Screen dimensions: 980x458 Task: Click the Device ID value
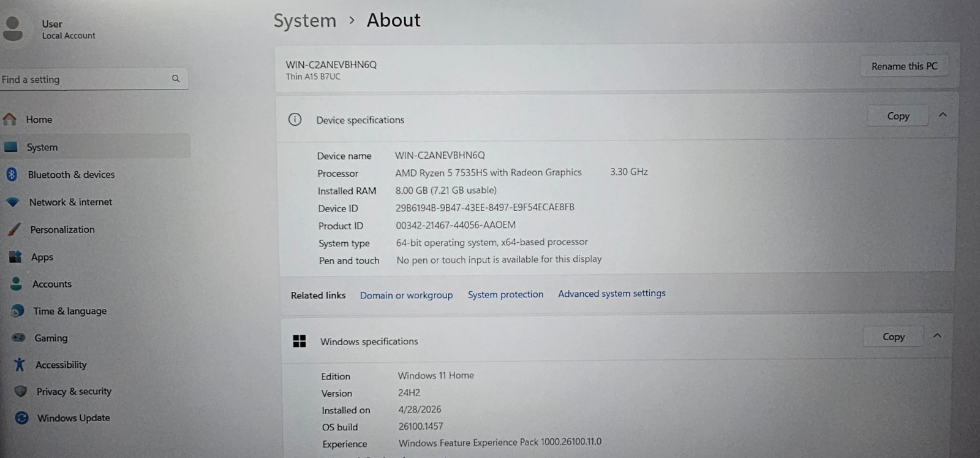click(x=484, y=207)
